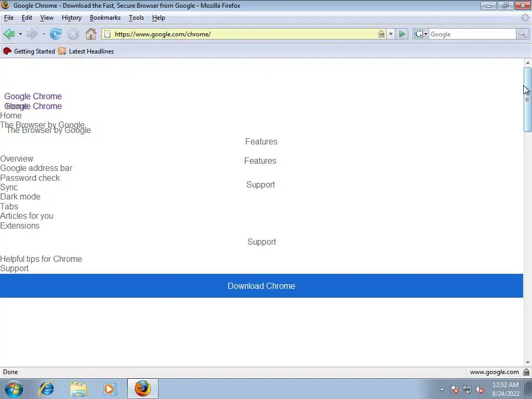532x399 pixels.
Task: Click the Getting Started bookmark icon
Action: tap(7, 51)
